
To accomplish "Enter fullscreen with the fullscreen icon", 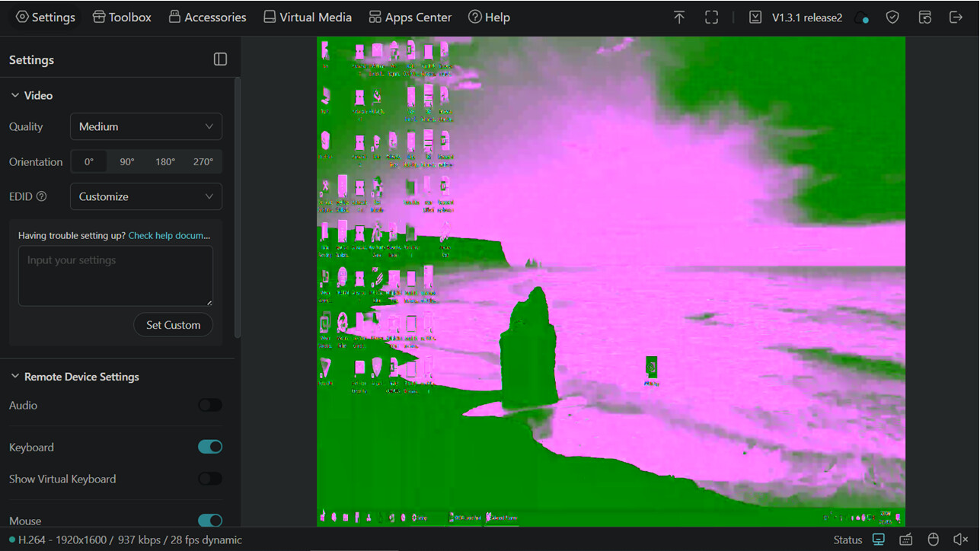I will (x=711, y=17).
